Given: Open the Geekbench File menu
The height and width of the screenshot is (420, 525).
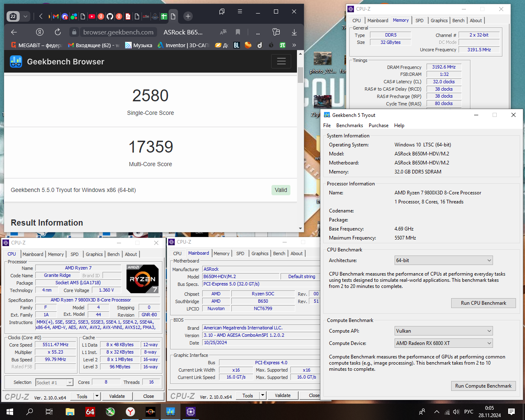Looking at the screenshot, I should 327,126.
